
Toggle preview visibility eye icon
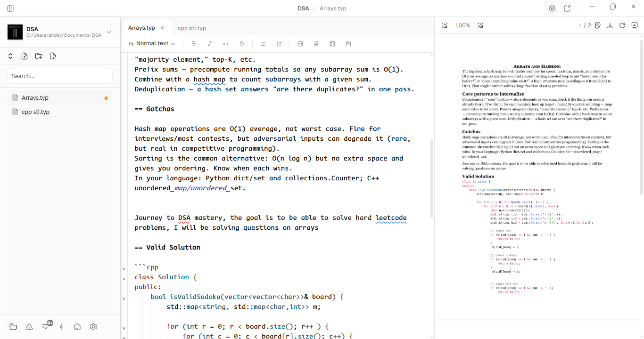pos(552,8)
